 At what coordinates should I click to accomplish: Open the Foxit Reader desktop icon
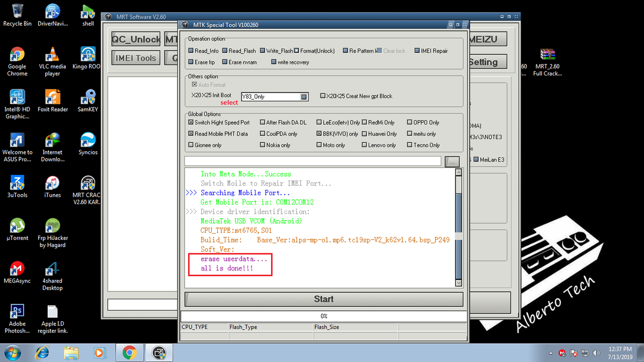click(x=52, y=101)
